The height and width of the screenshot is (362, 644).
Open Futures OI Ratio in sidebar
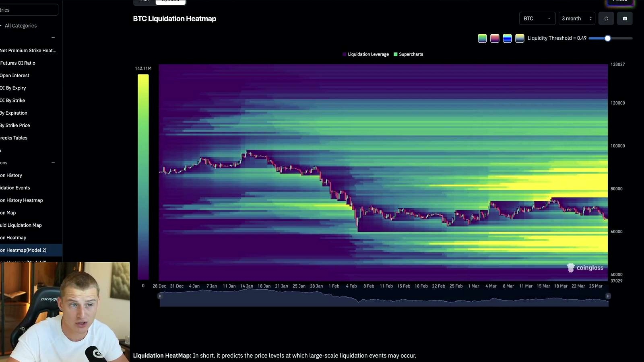(x=18, y=63)
